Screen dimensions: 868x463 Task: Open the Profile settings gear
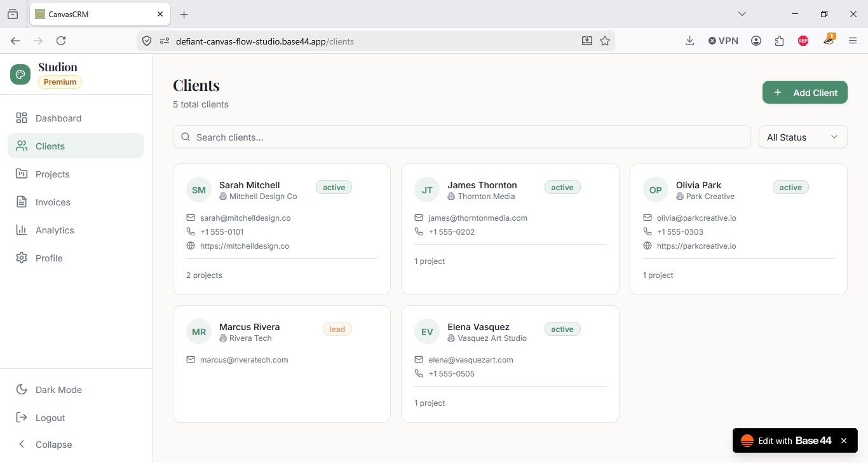tap(22, 258)
